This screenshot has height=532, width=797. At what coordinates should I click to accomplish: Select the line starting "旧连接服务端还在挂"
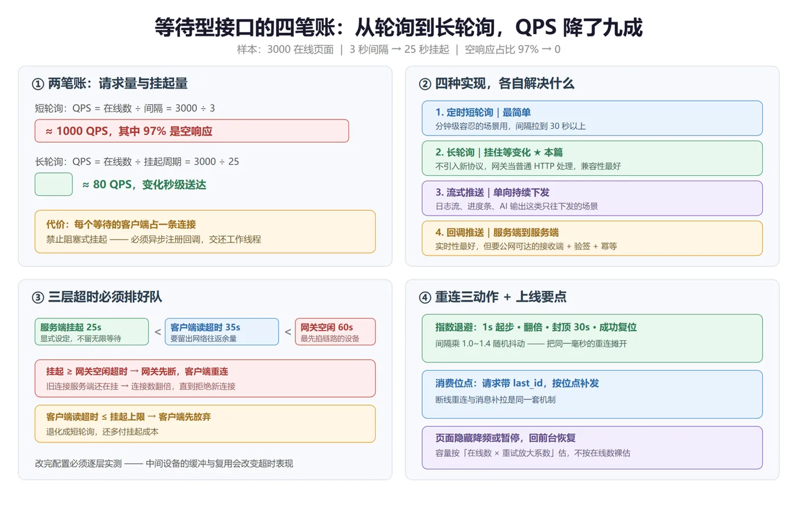tap(141, 386)
